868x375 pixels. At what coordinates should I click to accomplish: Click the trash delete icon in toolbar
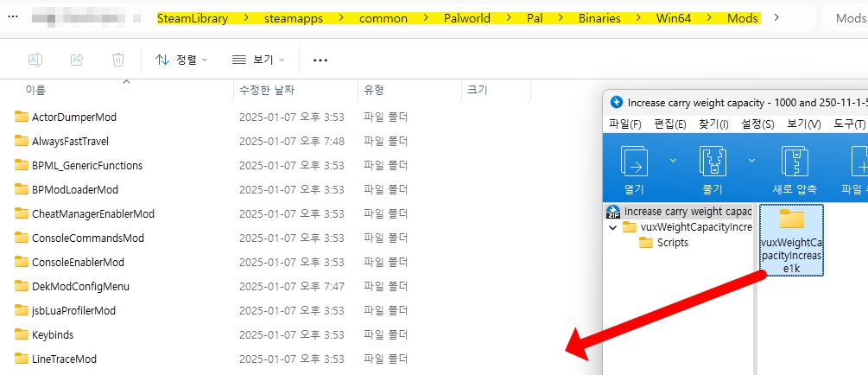(118, 60)
